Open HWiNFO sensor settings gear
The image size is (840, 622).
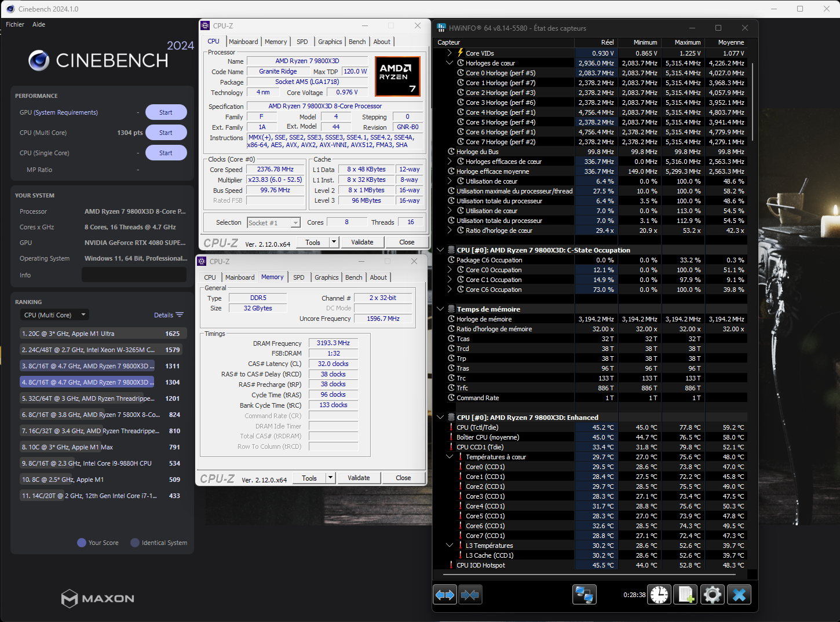[713, 595]
